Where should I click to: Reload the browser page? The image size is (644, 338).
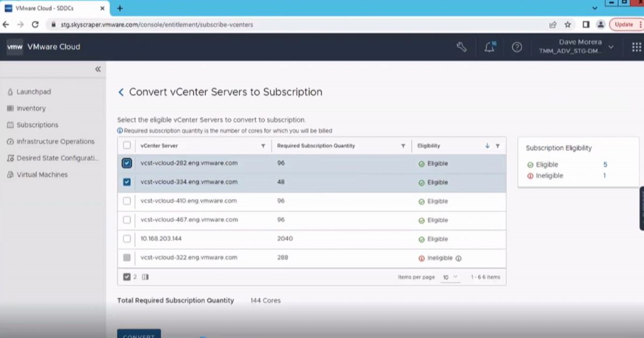point(35,24)
